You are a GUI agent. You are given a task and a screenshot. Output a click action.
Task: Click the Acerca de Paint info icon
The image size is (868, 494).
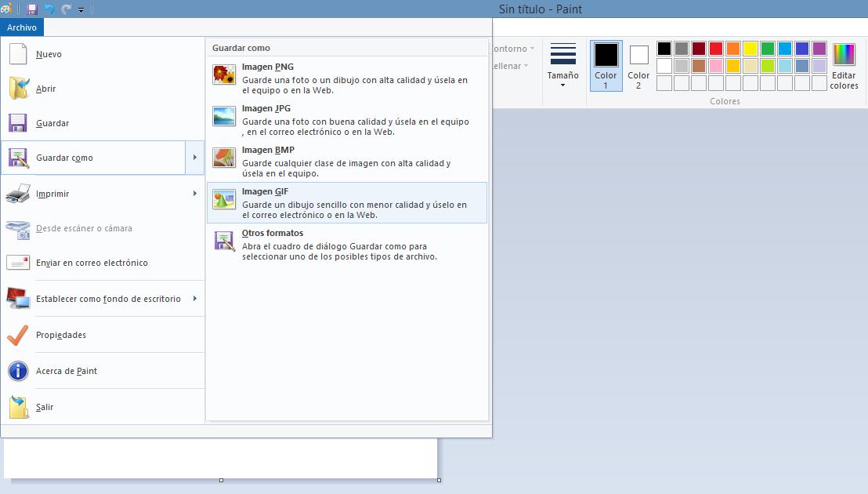pos(18,371)
